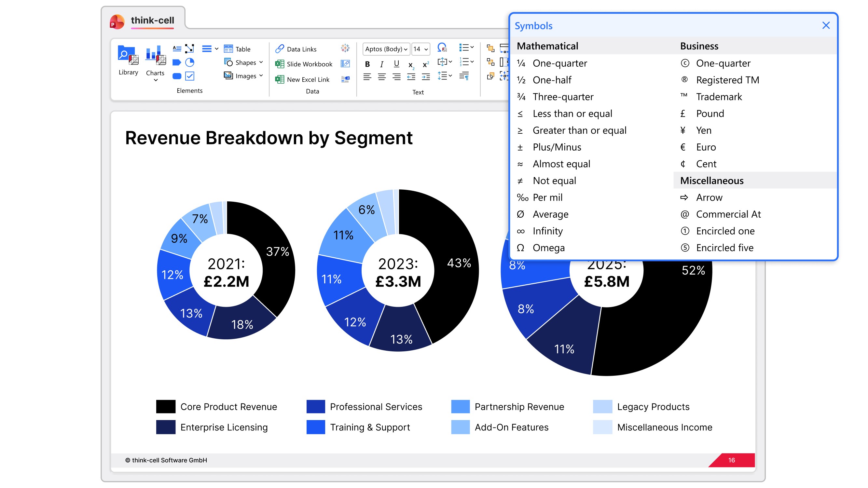Click the Core Product Revenue legend swatch
Viewport: 868px width, 488px height.
pos(166,406)
